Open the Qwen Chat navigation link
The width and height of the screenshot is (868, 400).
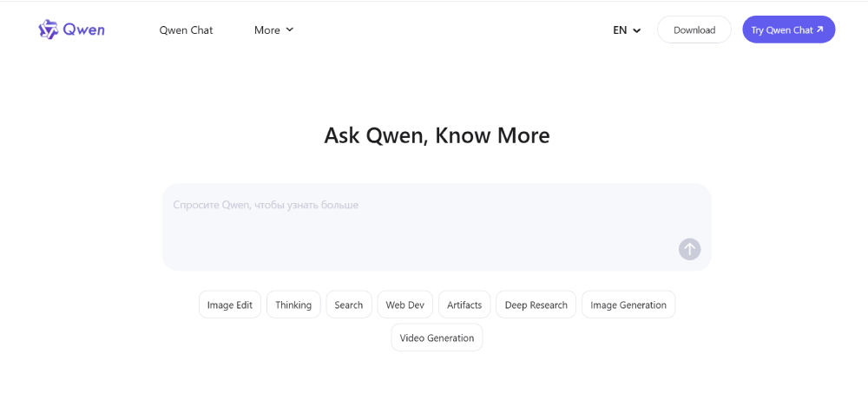click(186, 30)
